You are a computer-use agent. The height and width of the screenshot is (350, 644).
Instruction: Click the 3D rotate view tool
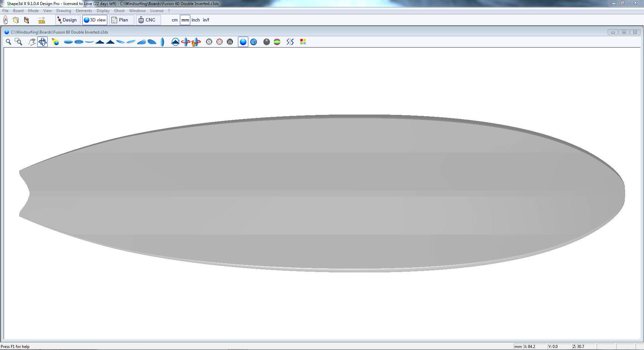[x=42, y=42]
